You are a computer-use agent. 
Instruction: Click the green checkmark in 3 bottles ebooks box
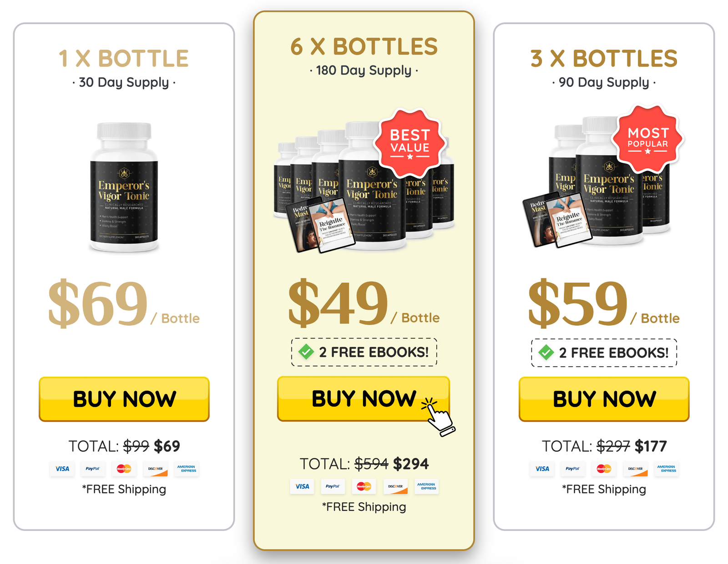(x=546, y=352)
